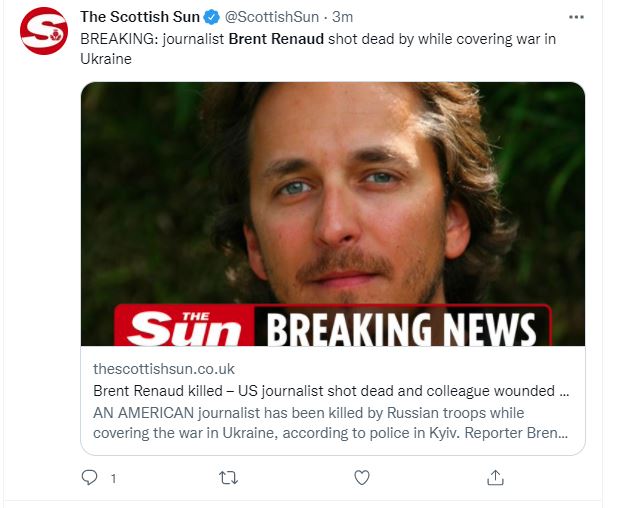The width and height of the screenshot is (625, 508).
Task: Click The Sun logo on banner
Action: click(184, 327)
